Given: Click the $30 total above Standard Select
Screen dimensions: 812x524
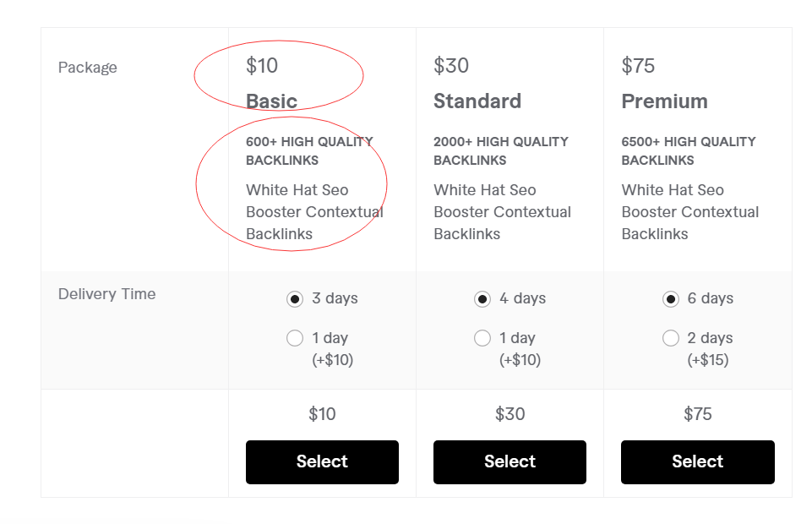Looking at the screenshot, I should [510, 414].
